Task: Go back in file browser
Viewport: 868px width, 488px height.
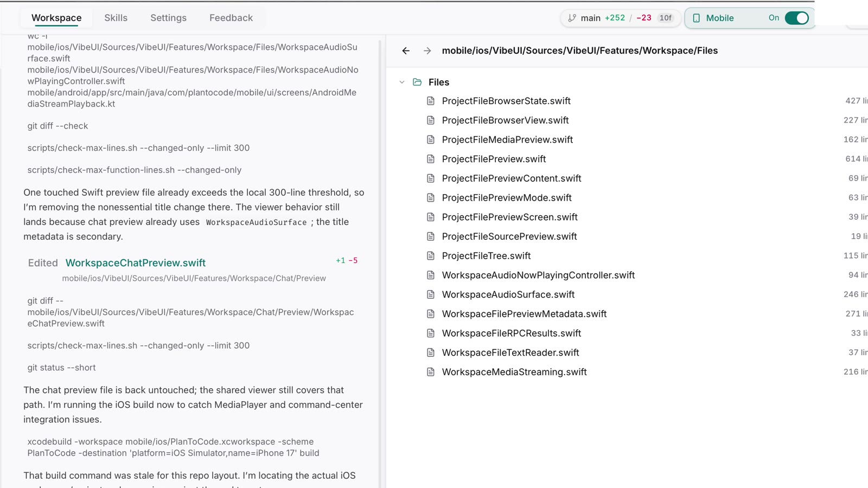Action: [x=406, y=50]
